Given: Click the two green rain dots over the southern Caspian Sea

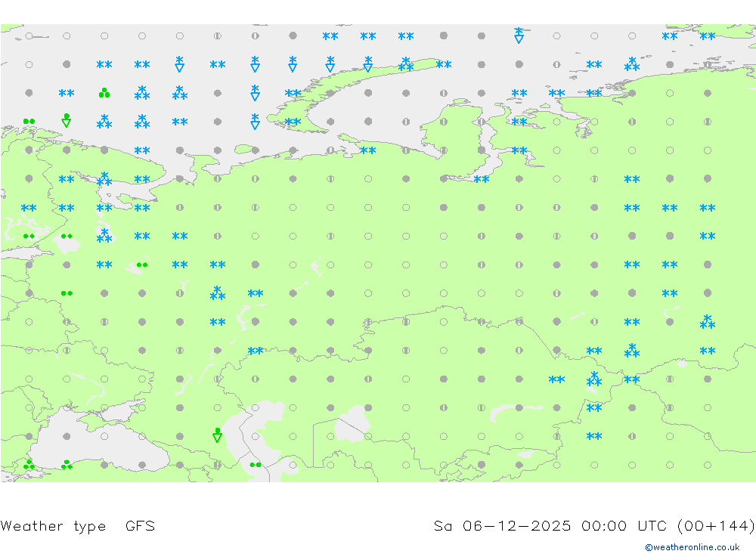Looking at the screenshot, I should tap(256, 465).
